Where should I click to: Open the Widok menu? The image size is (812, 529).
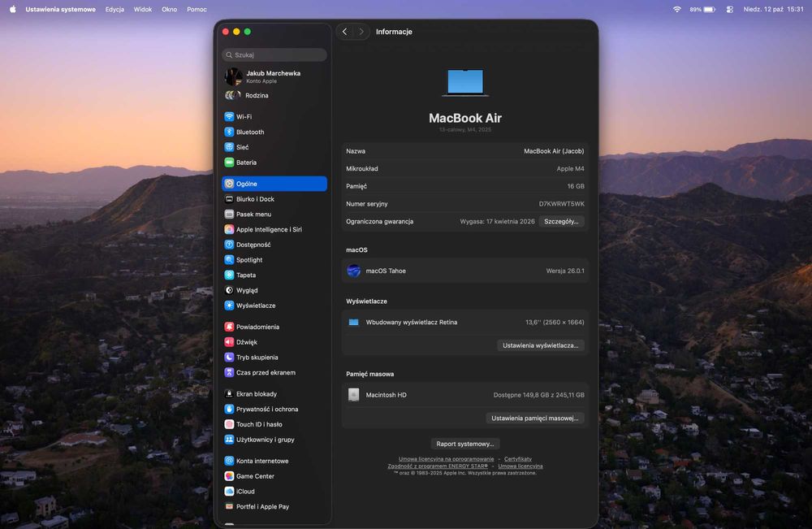143,9
